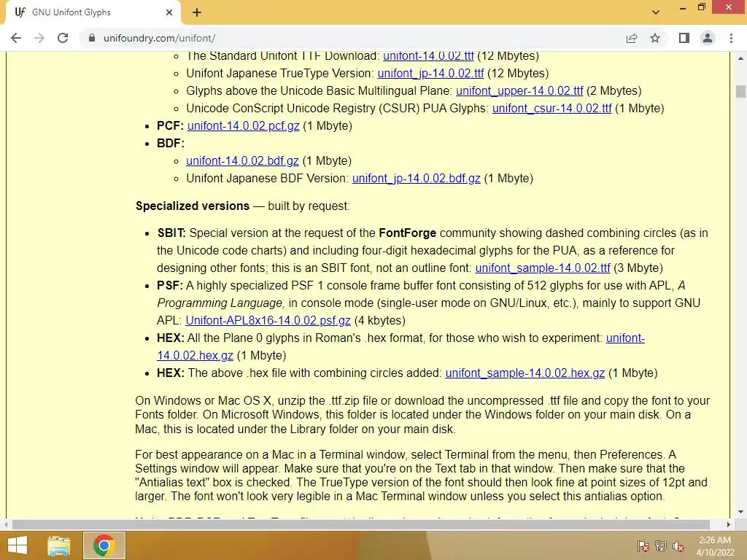Download unifont_sample-14.0.02.hex.gz link
The height and width of the screenshot is (560, 747).
(x=525, y=373)
